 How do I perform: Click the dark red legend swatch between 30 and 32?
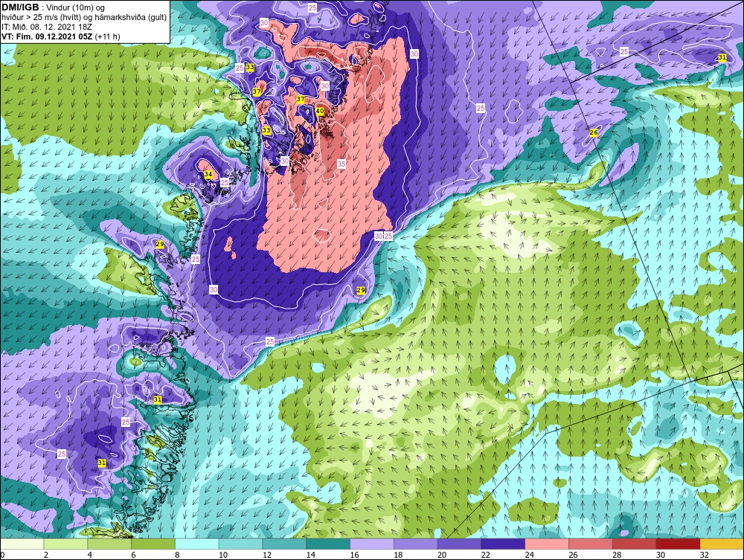click(x=678, y=544)
